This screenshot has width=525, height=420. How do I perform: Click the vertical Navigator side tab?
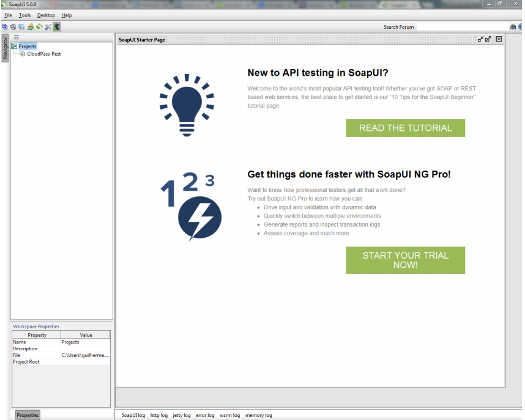pos(5,48)
